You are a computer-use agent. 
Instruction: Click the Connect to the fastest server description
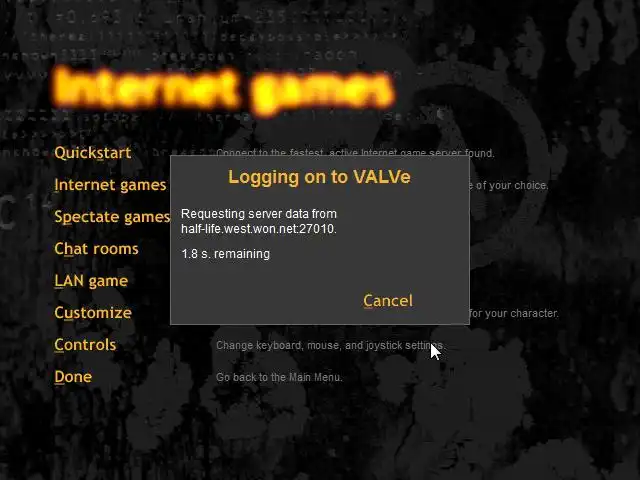coord(355,153)
